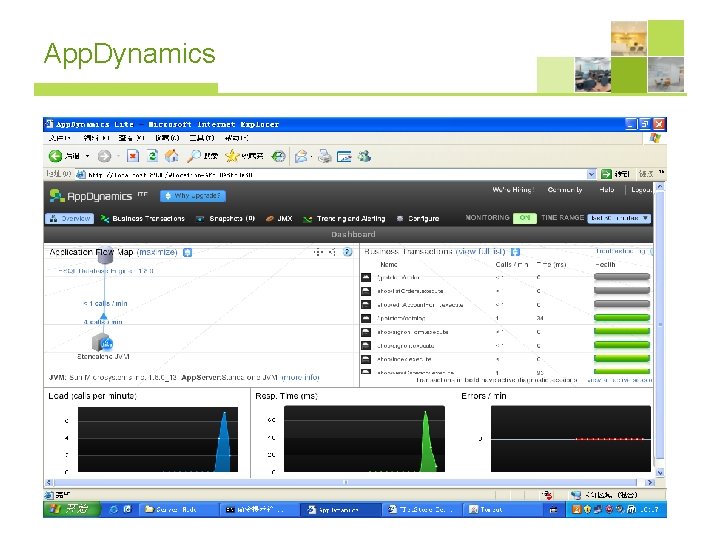Click the horizontal scrollbar at page bottom
This screenshot has width=720, height=540.
click(x=345, y=483)
